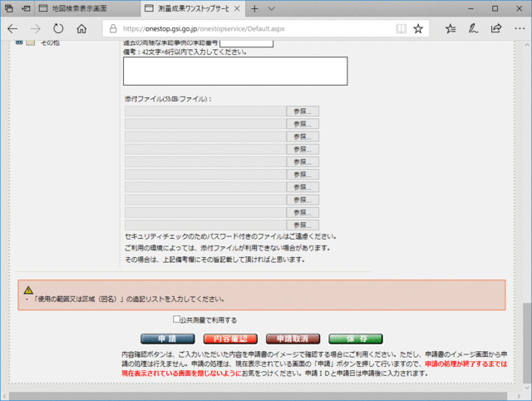Click the fourth 参照 browse button
The height and width of the screenshot is (401, 532).
pyautogui.click(x=303, y=150)
